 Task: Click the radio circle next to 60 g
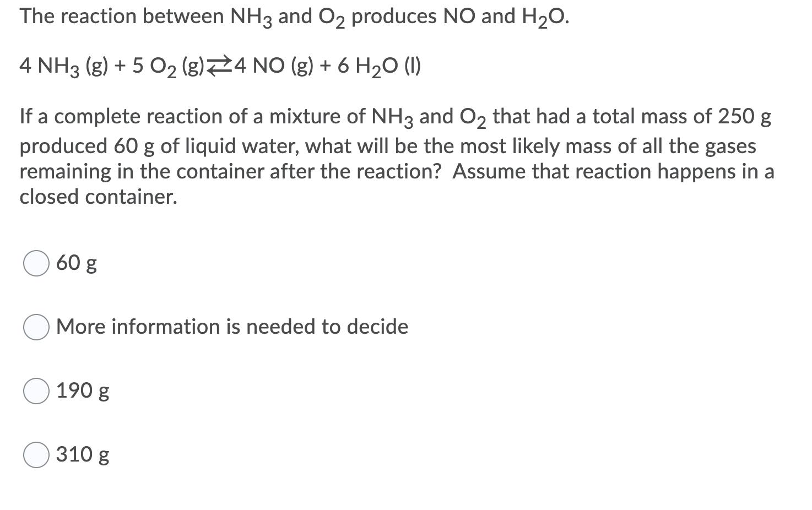(x=36, y=264)
